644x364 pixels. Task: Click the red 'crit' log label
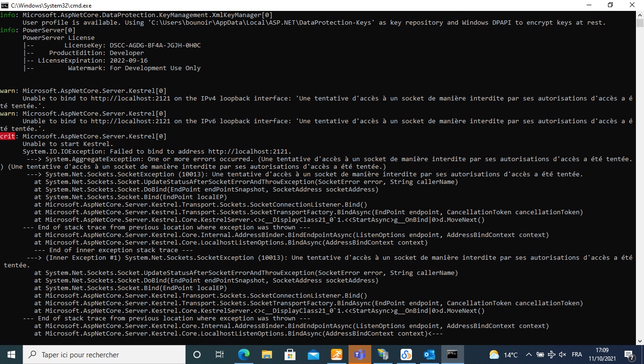coord(8,136)
